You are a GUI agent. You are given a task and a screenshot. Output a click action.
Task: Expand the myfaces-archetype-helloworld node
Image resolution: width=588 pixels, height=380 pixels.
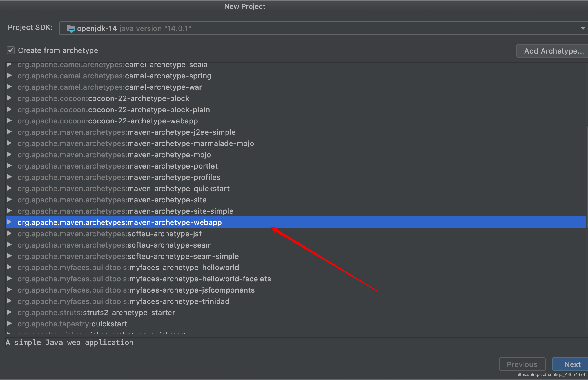tap(9, 267)
